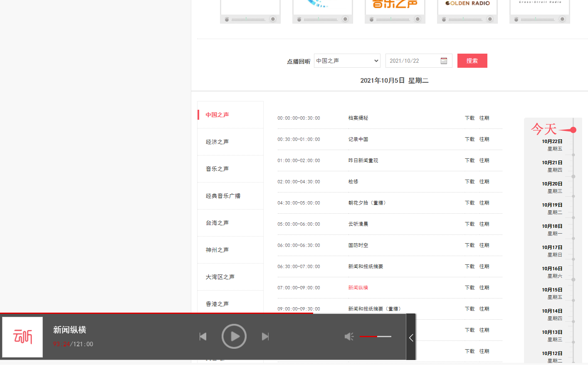Select 经济之声 channel tab
The image size is (588, 365).
230,142
